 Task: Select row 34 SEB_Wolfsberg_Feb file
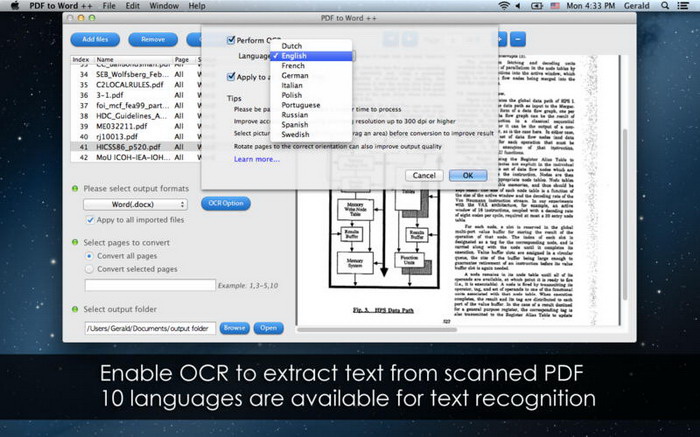[x=136, y=74]
